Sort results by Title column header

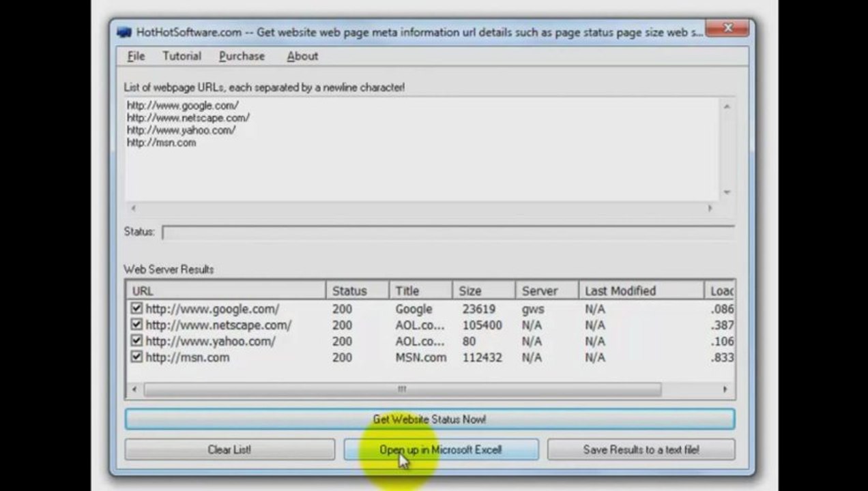pyautogui.click(x=420, y=291)
